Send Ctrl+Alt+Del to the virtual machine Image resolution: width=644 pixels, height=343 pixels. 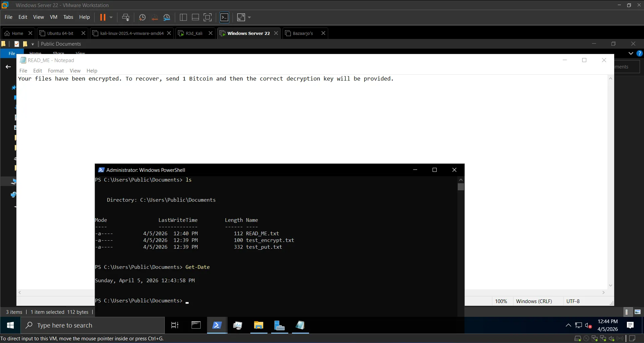(x=126, y=17)
